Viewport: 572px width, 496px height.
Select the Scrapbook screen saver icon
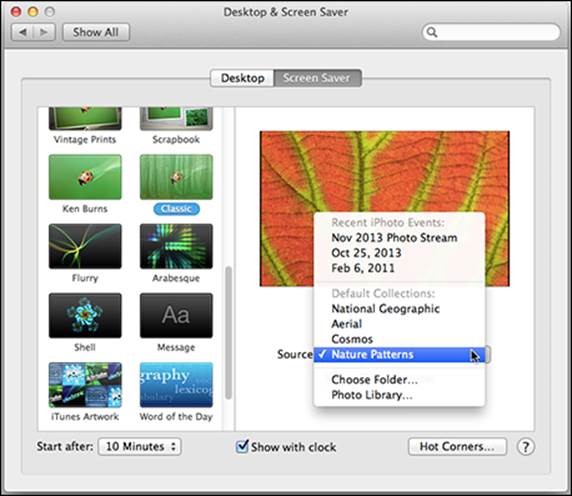[x=176, y=119]
